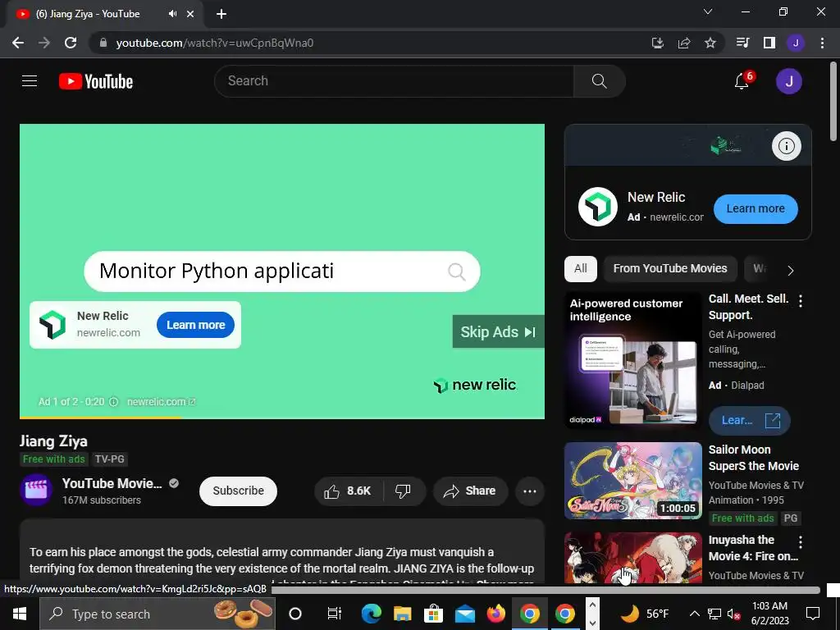The height and width of the screenshot is (630, 840).
Task: Share the Jiang Ziya video
Action: (470, 491)
